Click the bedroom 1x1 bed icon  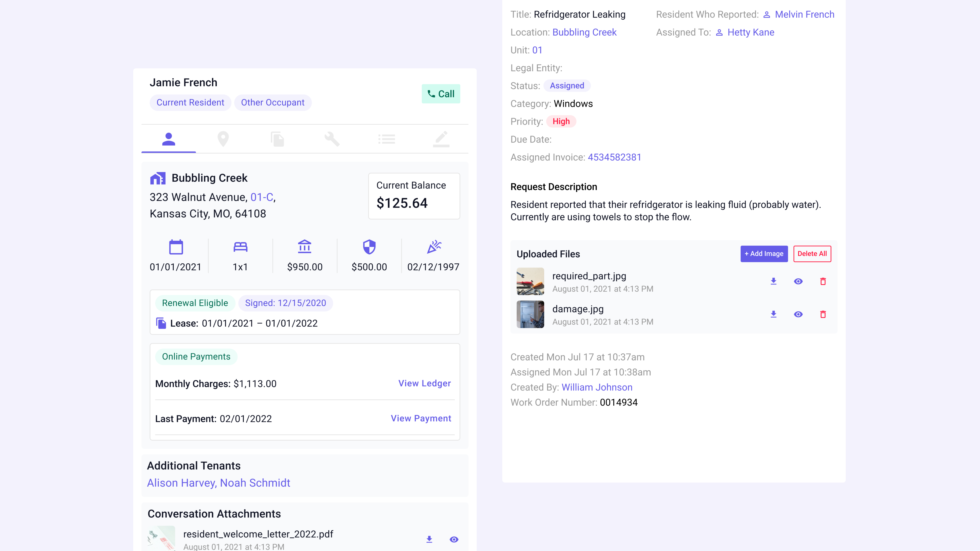click(240, 247)
